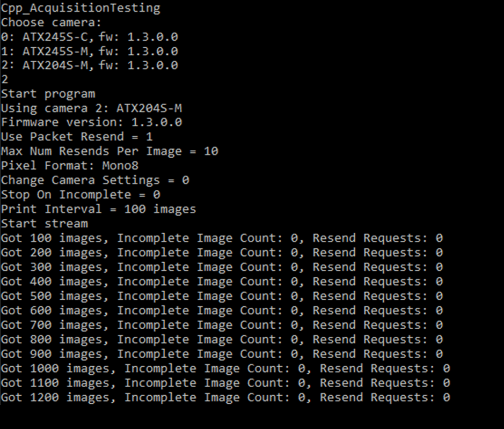Click the "Got 1200 images" output line

click(x=225, y=397)
